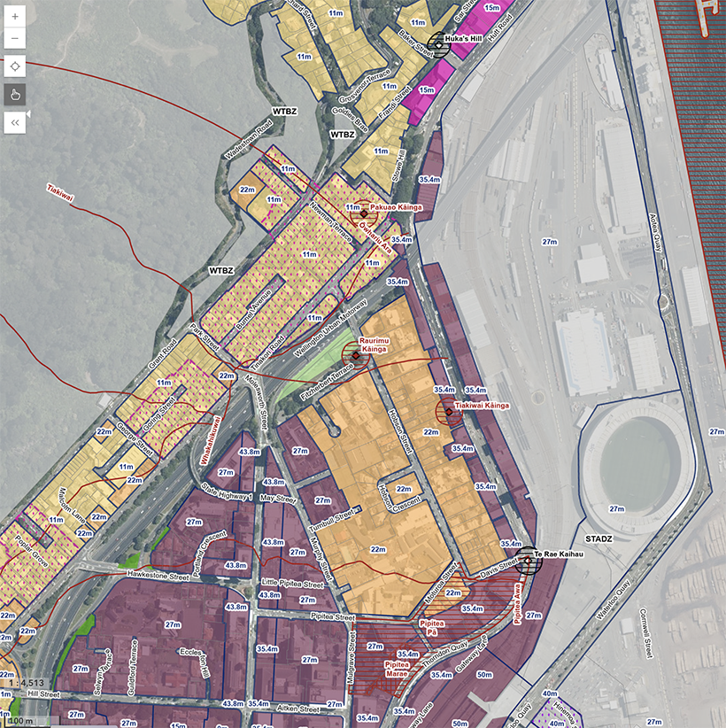The height and width of the screenshot is (728, 726).
Task: Click the locate position crosshair button
Action: [x=15, y=66]
